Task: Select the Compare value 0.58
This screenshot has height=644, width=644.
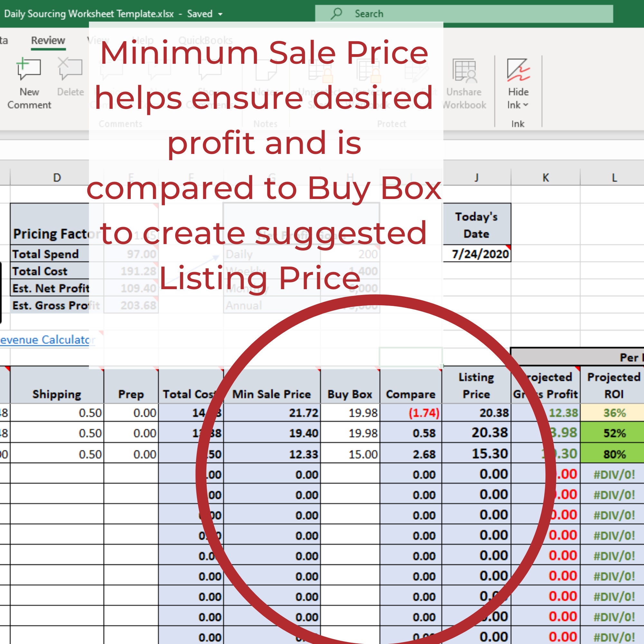Action: (411, 432)
